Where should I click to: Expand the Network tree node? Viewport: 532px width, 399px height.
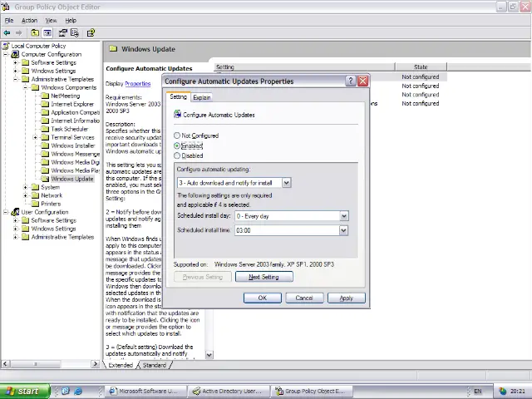tap(26, 195)
